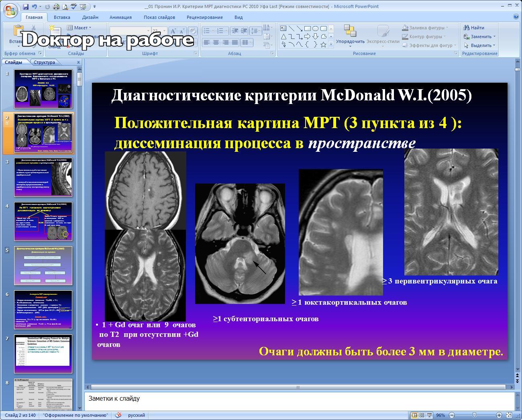The image size is (522, 420).
Task: Open PowerPoint help question mark
Action: [x=516, y=17]
